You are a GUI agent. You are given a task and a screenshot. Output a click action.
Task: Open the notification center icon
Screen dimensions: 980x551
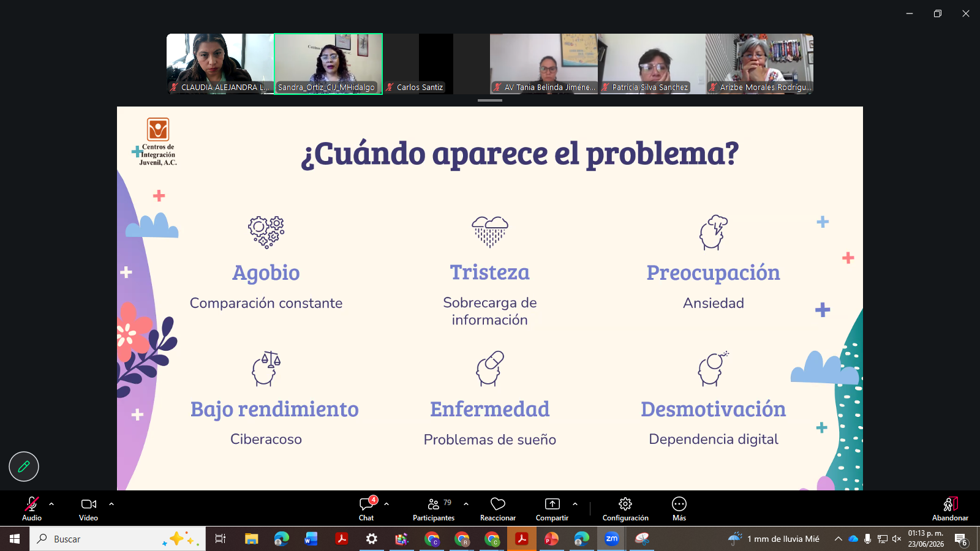click(962, 539)
